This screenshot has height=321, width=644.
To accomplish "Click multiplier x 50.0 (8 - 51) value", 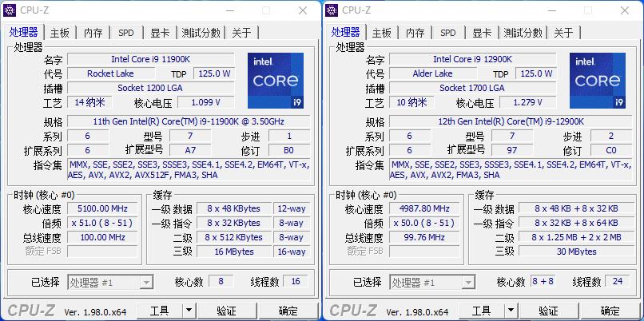I will [x=425, y=223].
